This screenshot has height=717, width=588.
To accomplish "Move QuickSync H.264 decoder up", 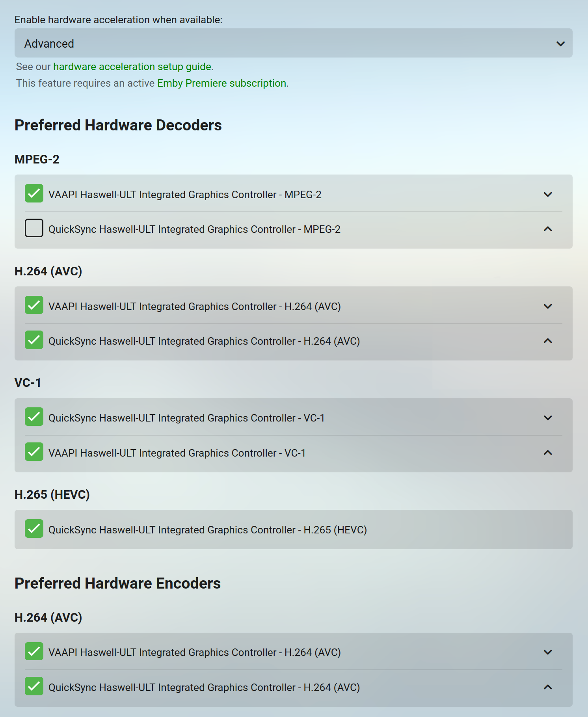I will 548,341.
